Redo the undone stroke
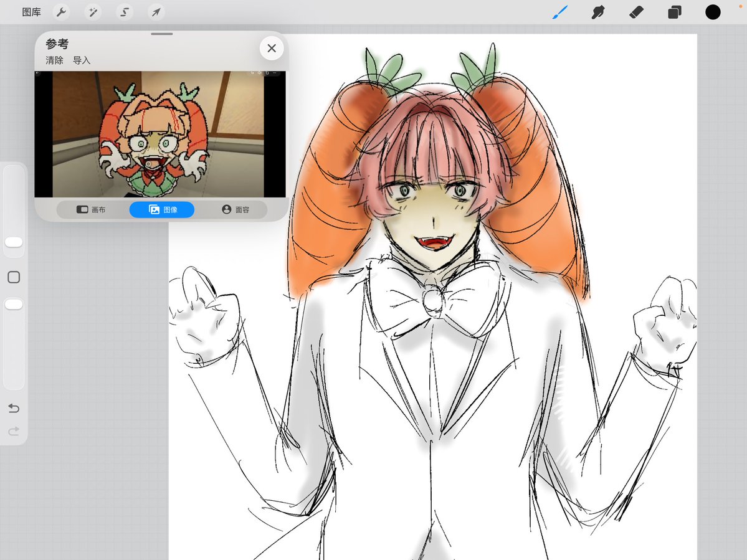747x560 pixels. (x=14, y=431)
